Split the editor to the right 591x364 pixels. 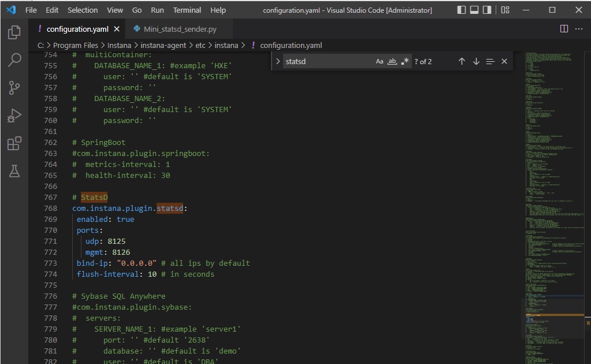click(564, 29)
